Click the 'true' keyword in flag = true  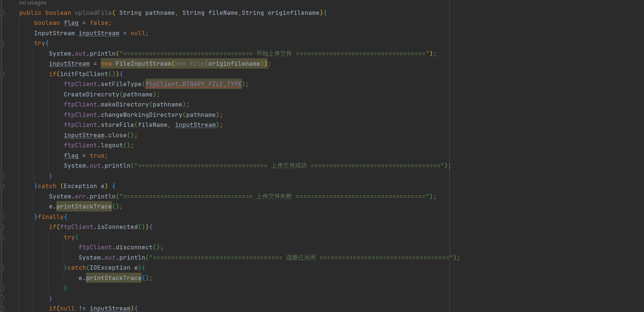click(97, 156)
